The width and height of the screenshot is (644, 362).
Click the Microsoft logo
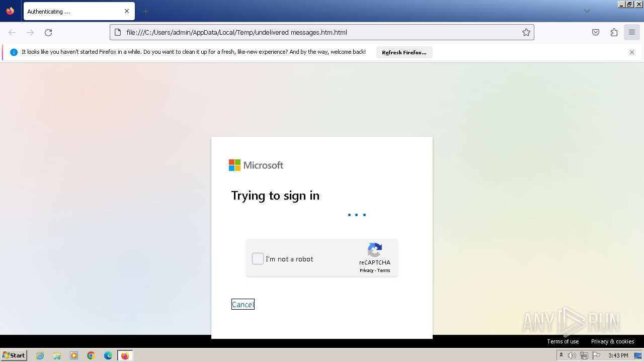pyautogui.click(x=256, y=165)
